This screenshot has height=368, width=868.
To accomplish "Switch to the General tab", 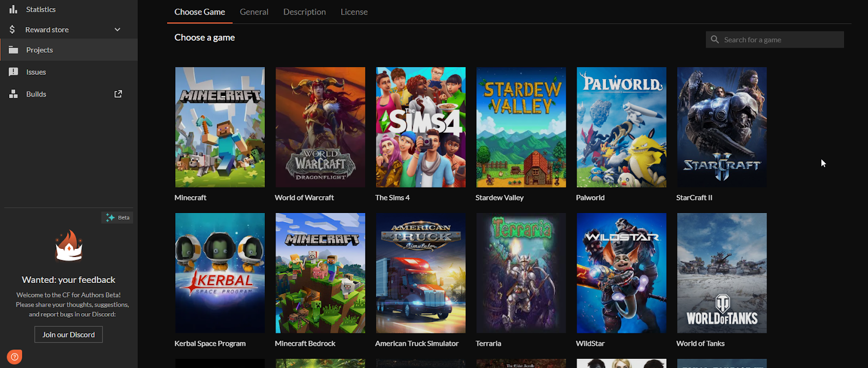I will (x=254, y=12).
